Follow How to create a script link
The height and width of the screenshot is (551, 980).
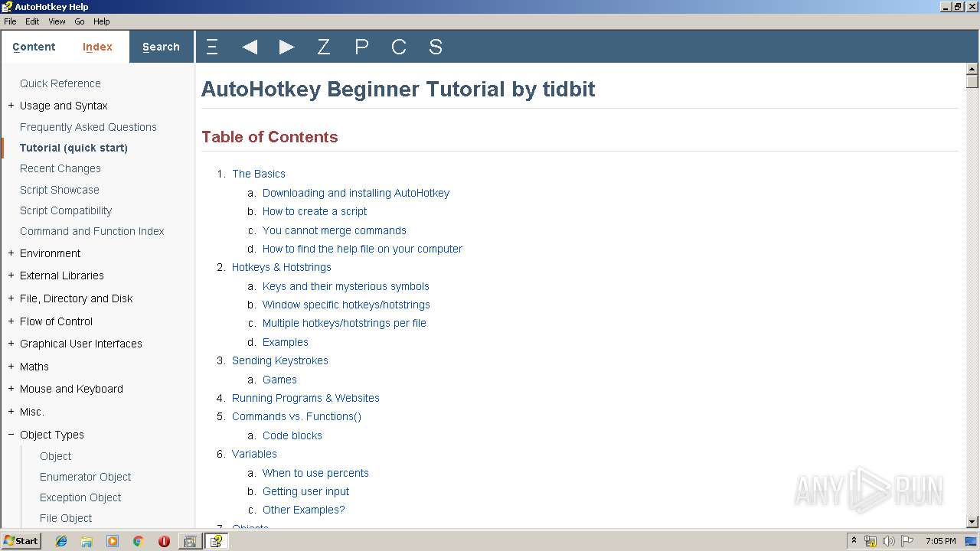315,211
